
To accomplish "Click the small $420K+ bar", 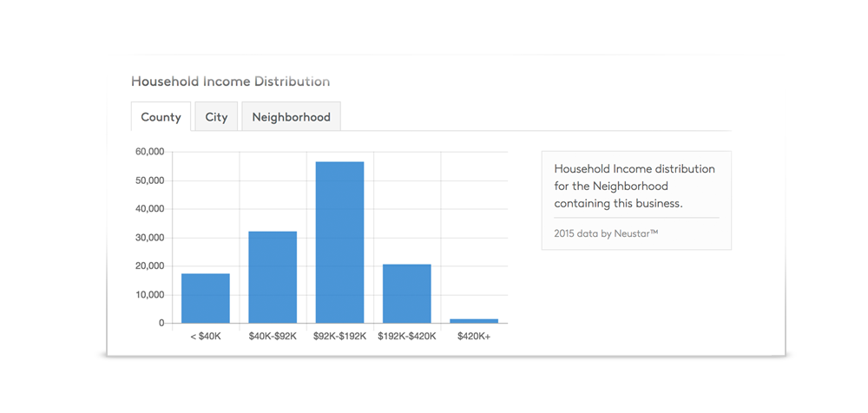I will coord(474,321).
